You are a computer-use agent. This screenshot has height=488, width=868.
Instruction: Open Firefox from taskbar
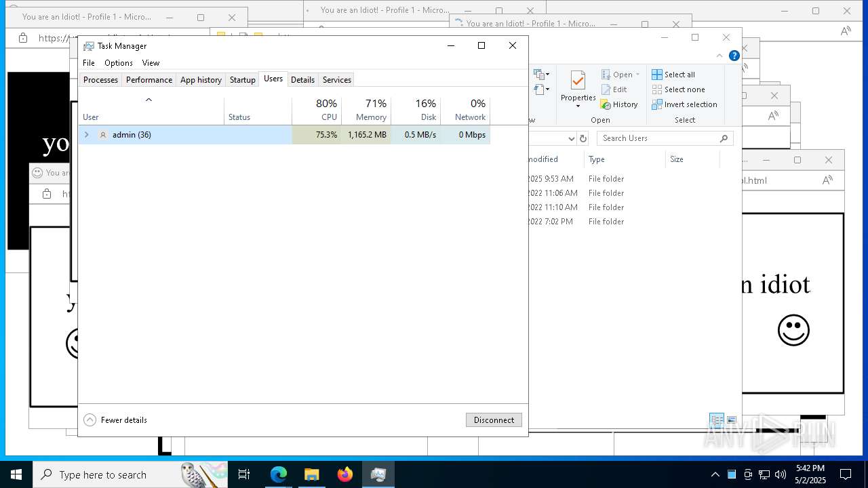[x=345, y=474]
